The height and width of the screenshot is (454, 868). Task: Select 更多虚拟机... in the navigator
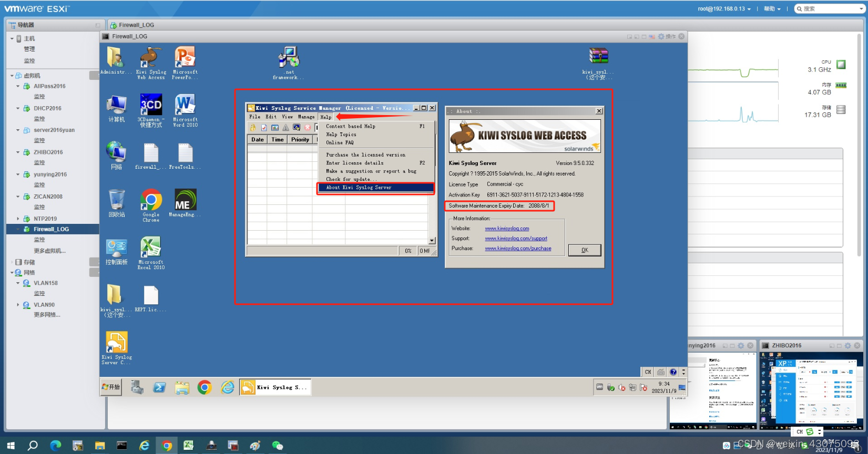point(50,251)
